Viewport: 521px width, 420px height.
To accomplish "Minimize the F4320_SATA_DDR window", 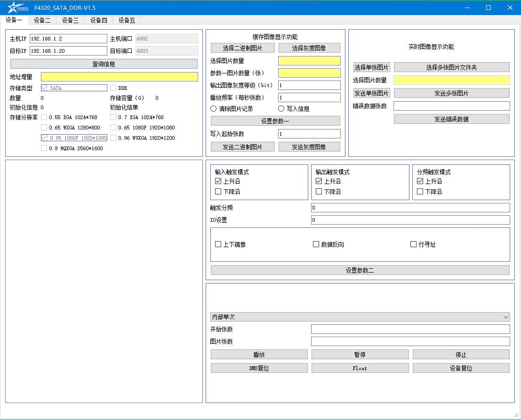I will point(467,8).
